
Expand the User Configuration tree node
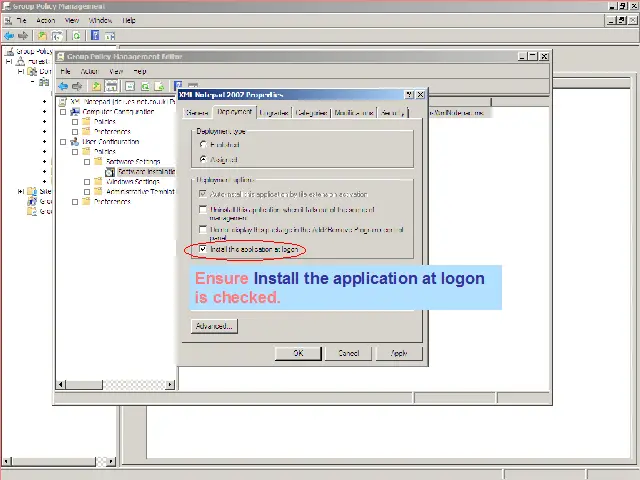(62, 142)
